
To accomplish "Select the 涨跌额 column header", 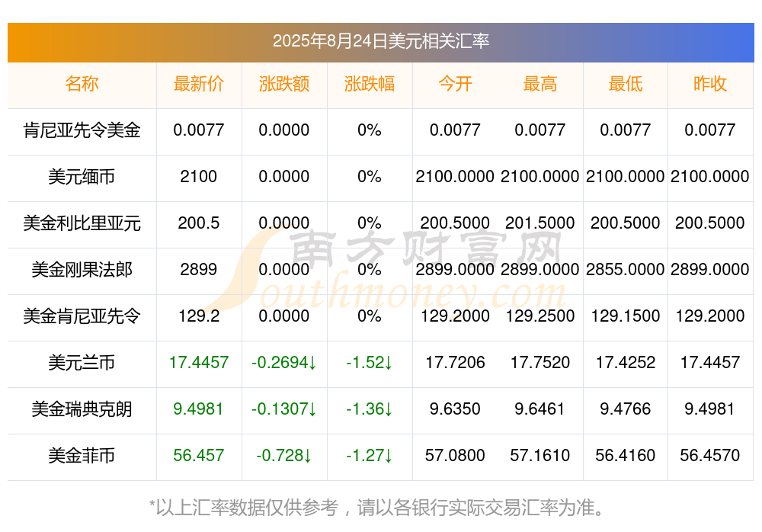I will coord(284,84).
